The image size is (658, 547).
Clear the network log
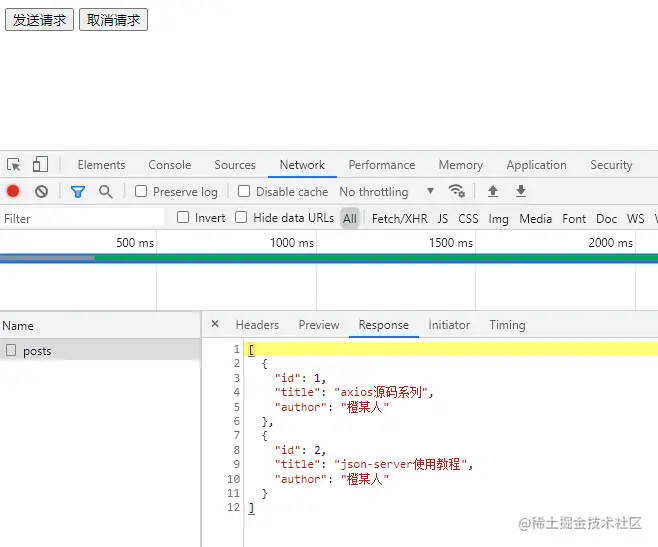[x=41, y=191]
